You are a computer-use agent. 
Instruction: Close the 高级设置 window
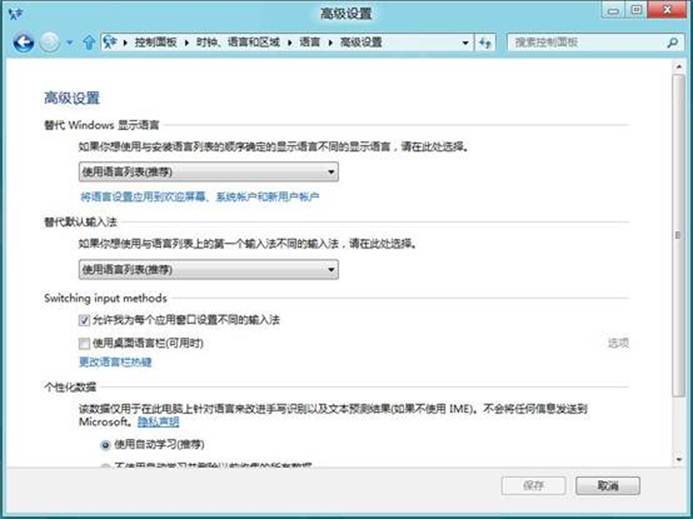(x=667, y=10)
